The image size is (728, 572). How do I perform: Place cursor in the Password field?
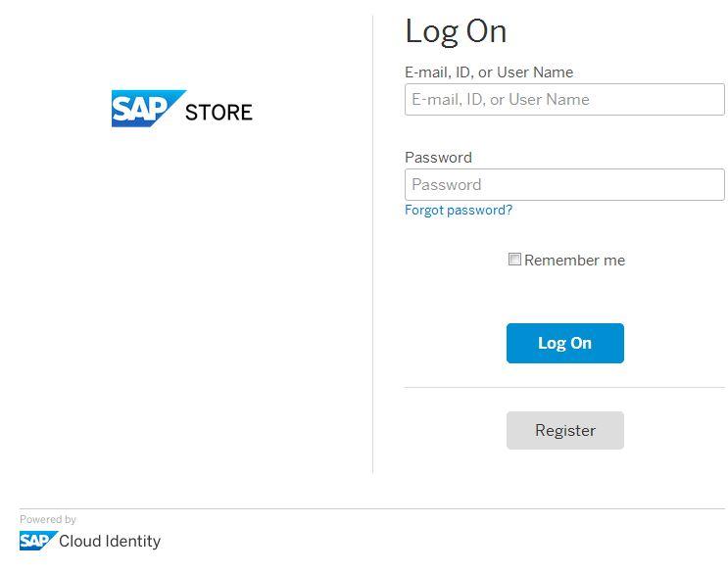click(564, 185)
